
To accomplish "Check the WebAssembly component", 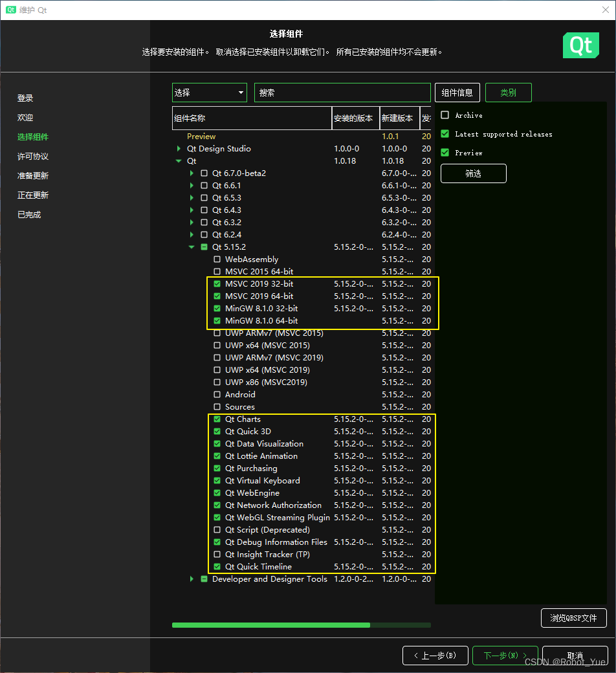I will tap(217, 259).
